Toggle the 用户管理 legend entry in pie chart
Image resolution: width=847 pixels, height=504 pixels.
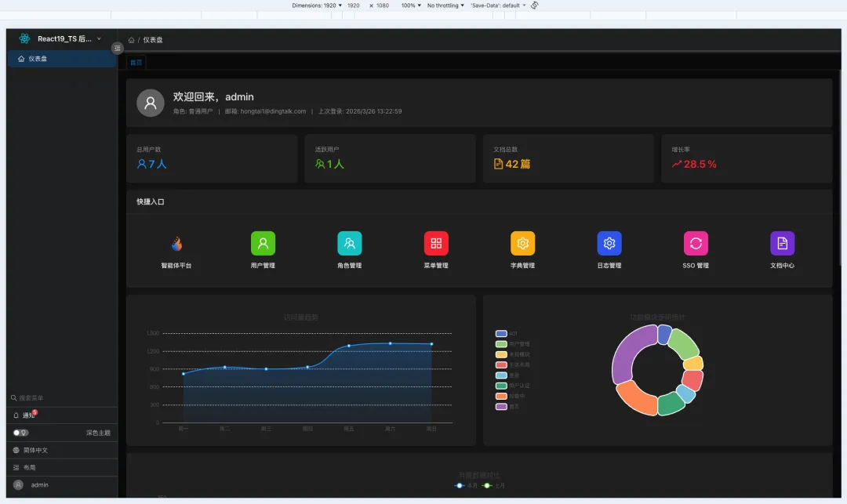pos(512,344)
